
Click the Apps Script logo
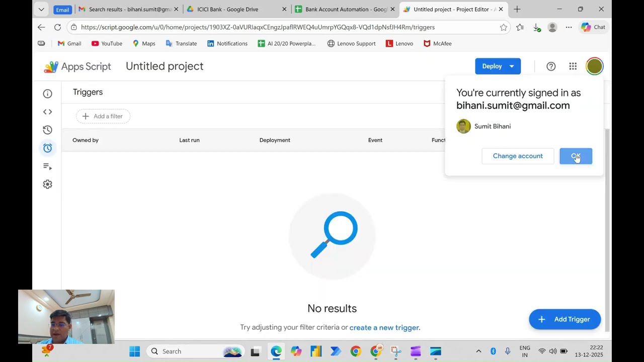point(77,66)
